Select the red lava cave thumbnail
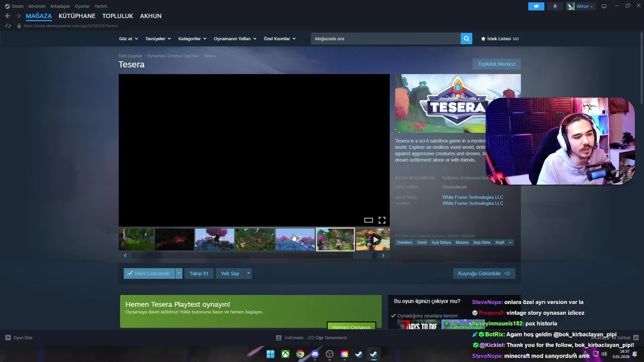 pos(174,239)
